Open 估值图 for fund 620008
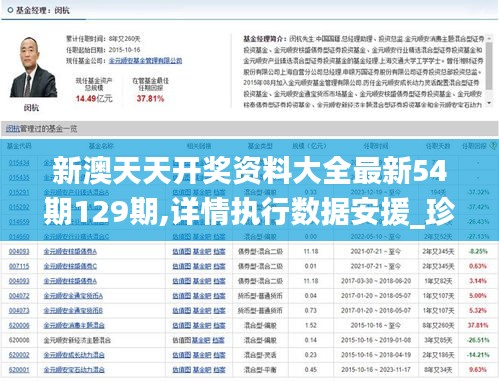The image size is (499, 381). [181, 340]
